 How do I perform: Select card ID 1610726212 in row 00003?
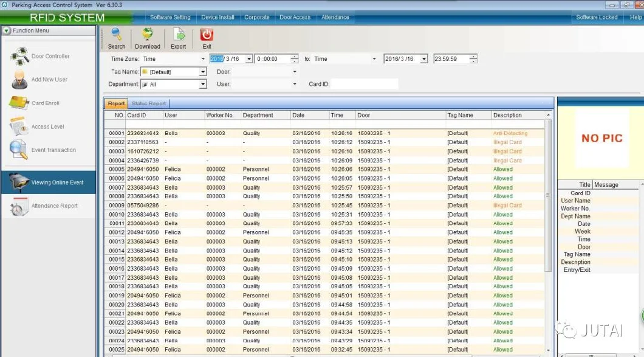click(x=143, y=151)
